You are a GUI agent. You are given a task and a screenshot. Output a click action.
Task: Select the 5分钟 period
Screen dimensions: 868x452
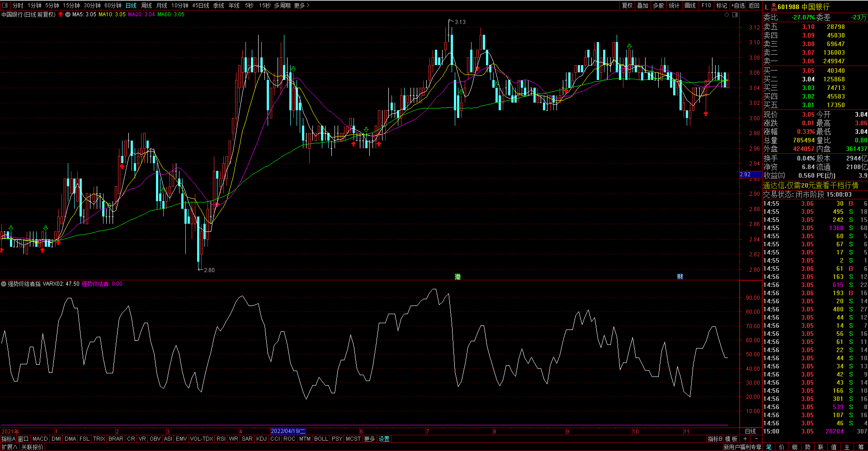(52, 5)
